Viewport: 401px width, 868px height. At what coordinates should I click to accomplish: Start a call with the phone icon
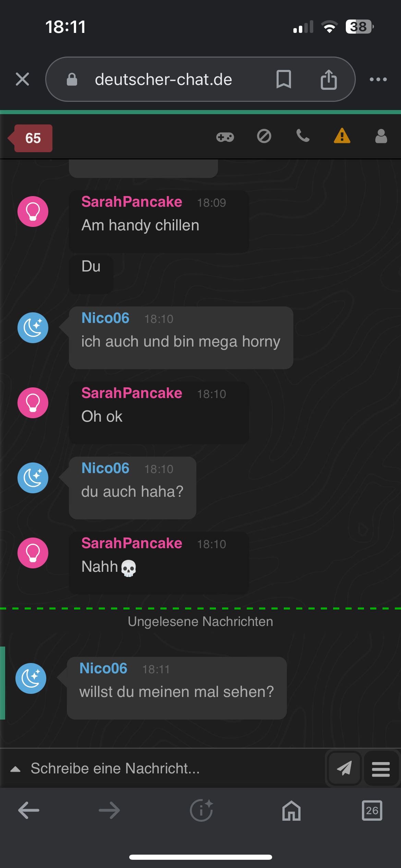pos(303,136)
